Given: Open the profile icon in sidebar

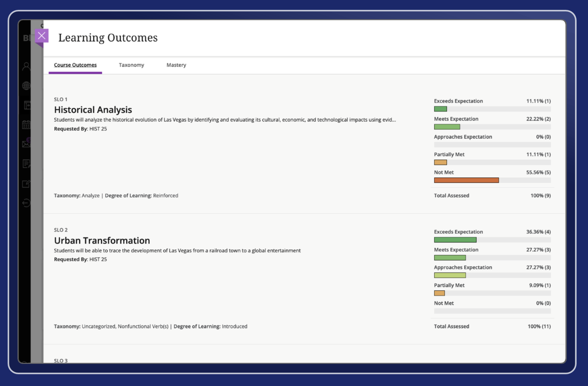Looking at the screenshot, I should [26, 66].
